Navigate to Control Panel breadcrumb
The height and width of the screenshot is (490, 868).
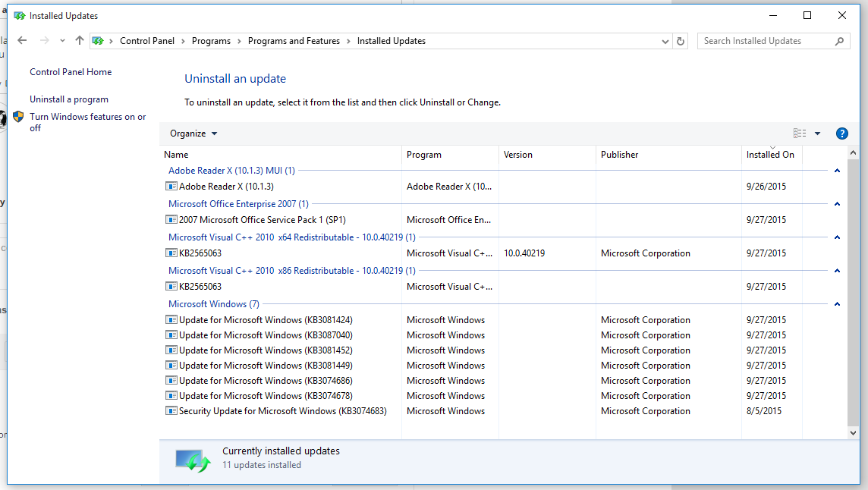tap(146, 41)
